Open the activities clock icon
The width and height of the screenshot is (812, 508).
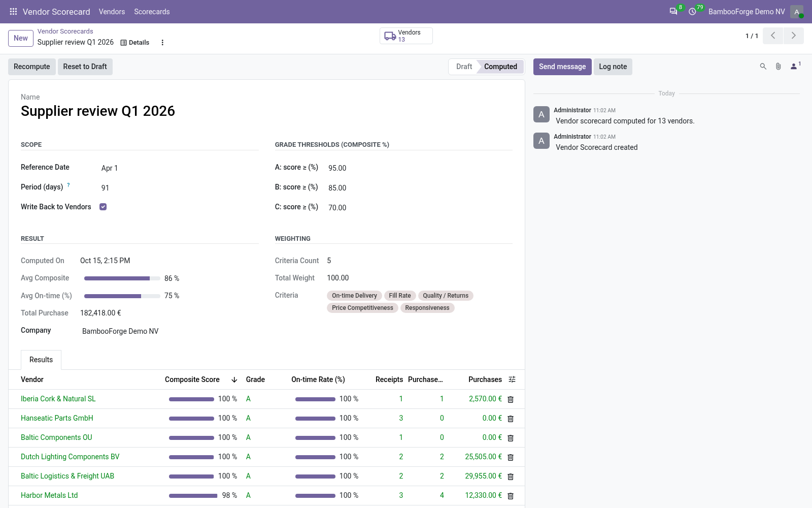tap(692, 11)
